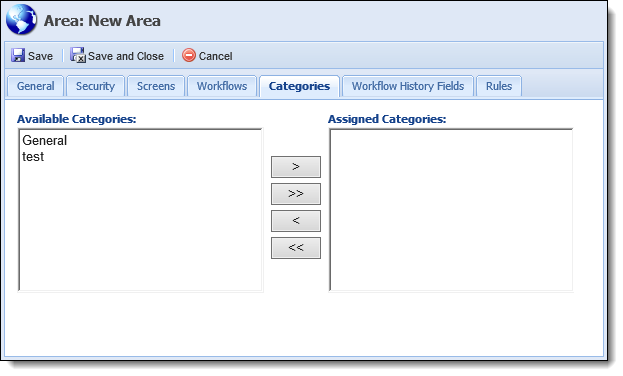623x376 pixels.
Task: Remove all categories with the << button
Action: tap(296, 248)
